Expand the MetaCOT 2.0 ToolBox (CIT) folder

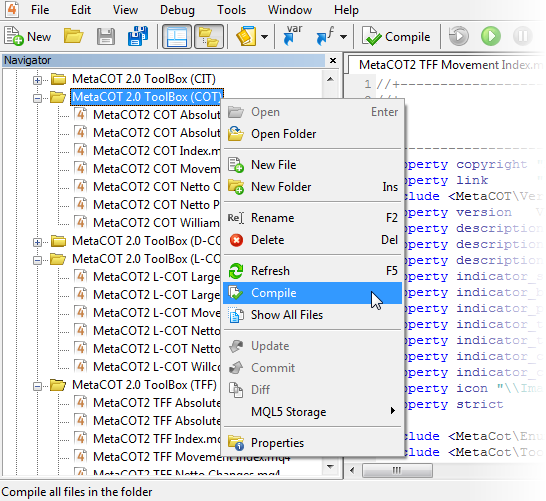tap(37, 80)
